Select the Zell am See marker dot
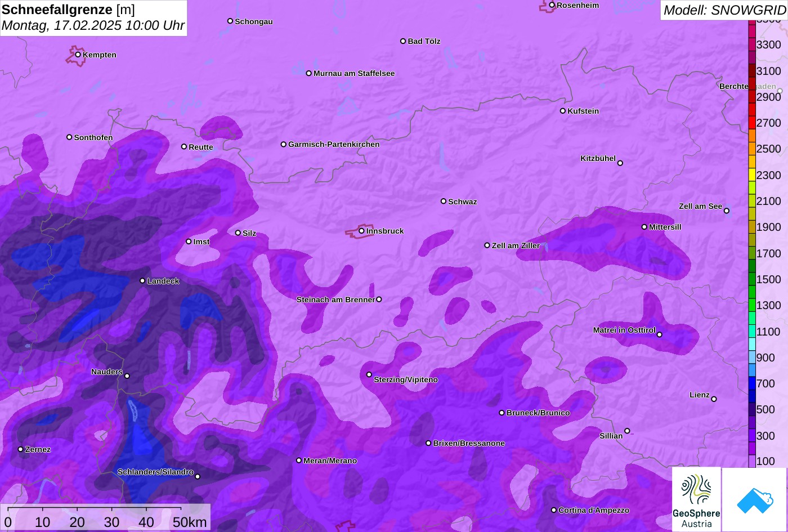 [726, 211]
